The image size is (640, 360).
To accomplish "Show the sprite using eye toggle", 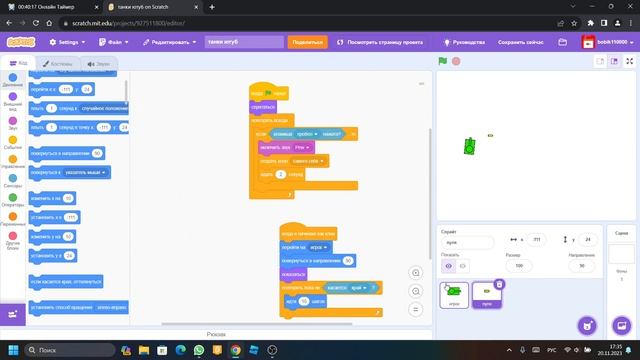I will click(448, 266).
